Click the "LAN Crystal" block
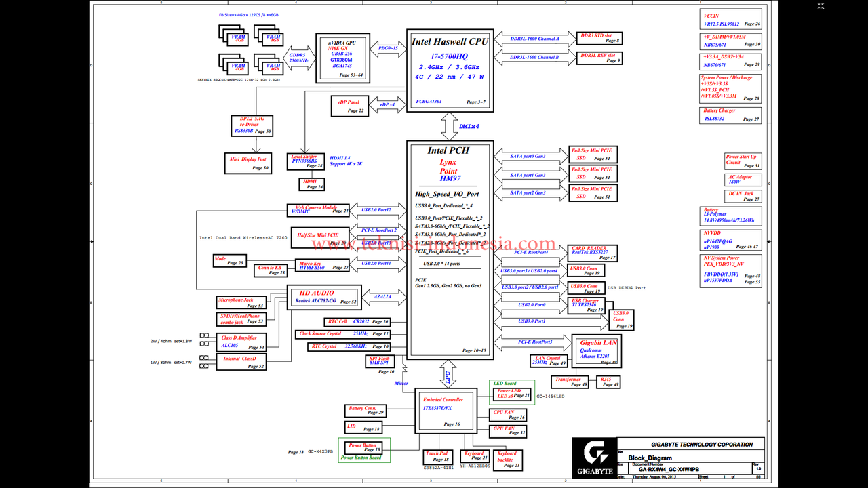This screenshot has height=488, width=868. click(550, 360)
